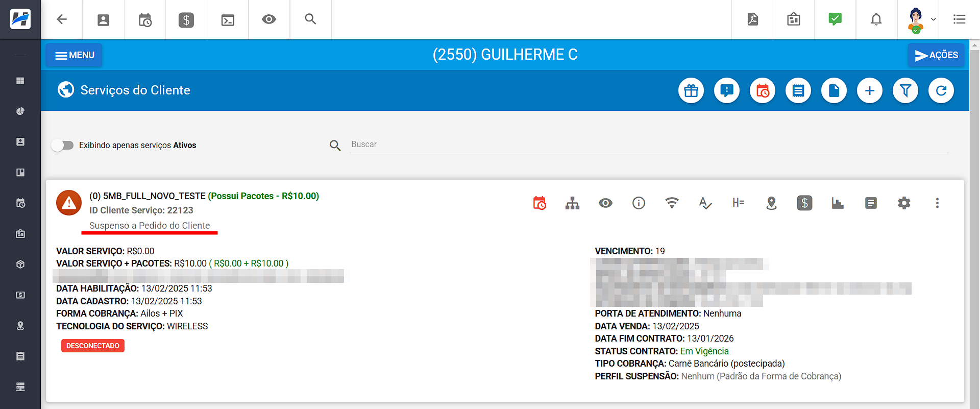Viewport: 980px width, 409px height.
Task: Click the document file round button
Action: pyautogui.click(x=834, y=90)
